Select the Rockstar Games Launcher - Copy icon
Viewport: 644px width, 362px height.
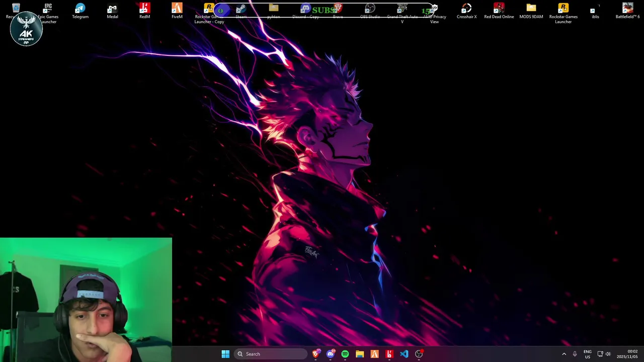[209, 13]
